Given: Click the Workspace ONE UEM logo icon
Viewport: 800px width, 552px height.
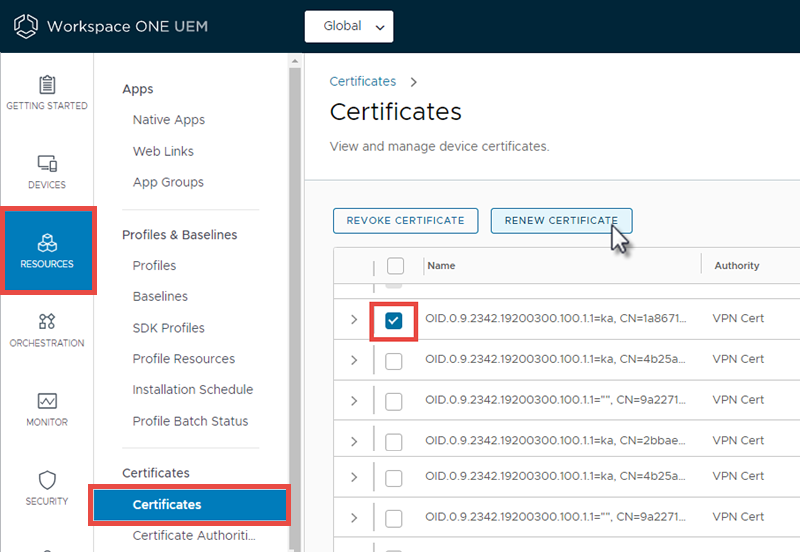Looking at the screenshot, I should 26,26.
